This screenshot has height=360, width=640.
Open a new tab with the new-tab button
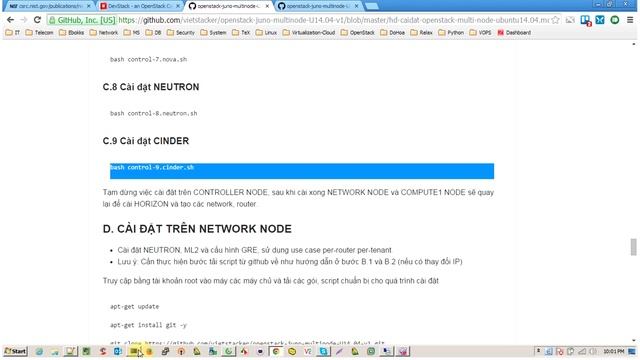click(x=371, y=6)
